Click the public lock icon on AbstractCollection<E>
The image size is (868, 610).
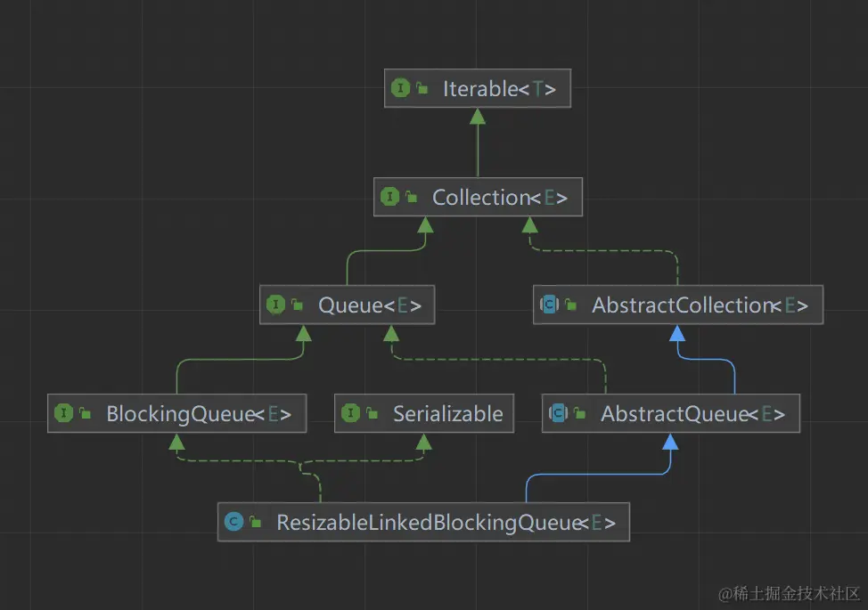(570, 305)
